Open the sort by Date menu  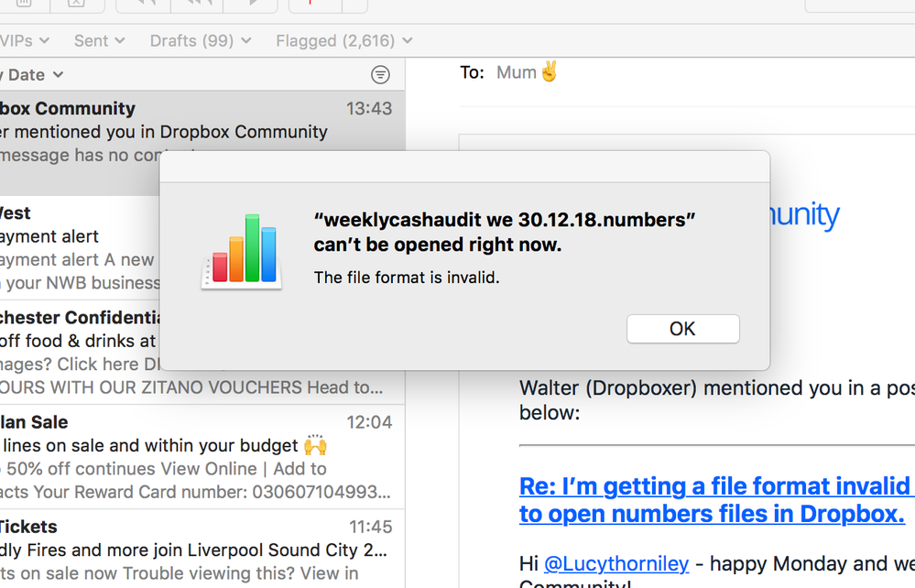tap(35, 75)
